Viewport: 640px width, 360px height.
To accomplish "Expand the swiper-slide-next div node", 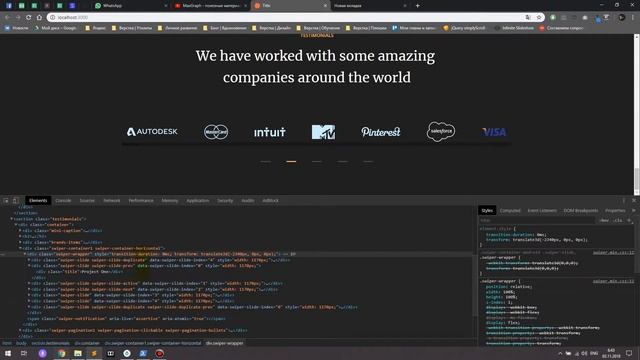I will 29,289.
